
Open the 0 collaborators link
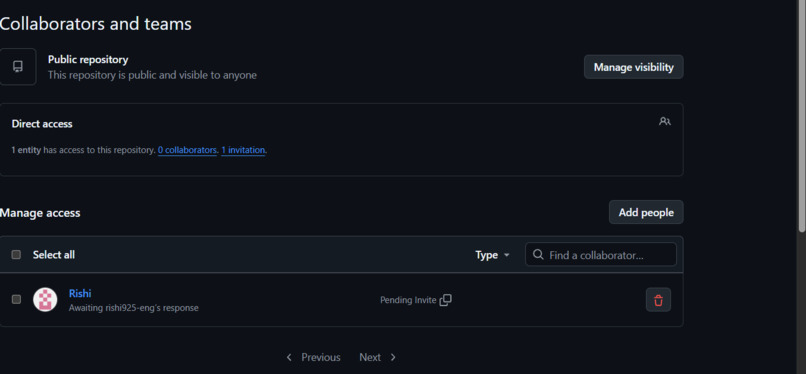coord(187,150)
